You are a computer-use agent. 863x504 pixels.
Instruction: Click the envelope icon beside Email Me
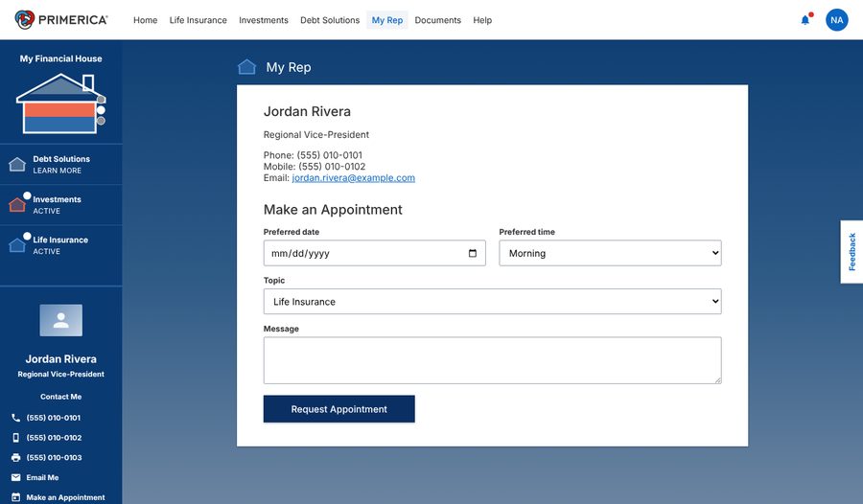point(16,477)
